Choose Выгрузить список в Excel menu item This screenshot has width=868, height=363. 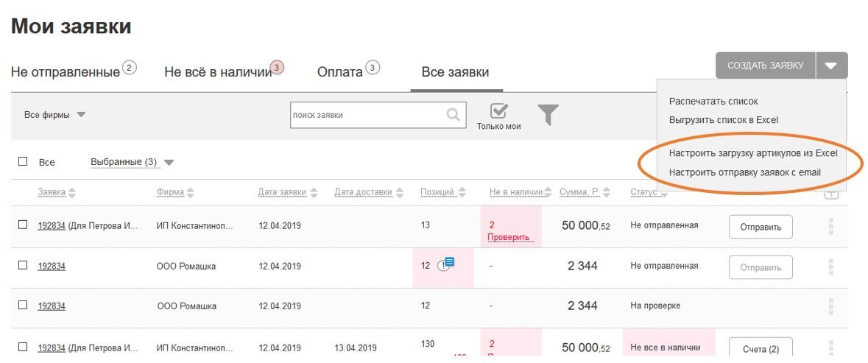tap(724, 119)
